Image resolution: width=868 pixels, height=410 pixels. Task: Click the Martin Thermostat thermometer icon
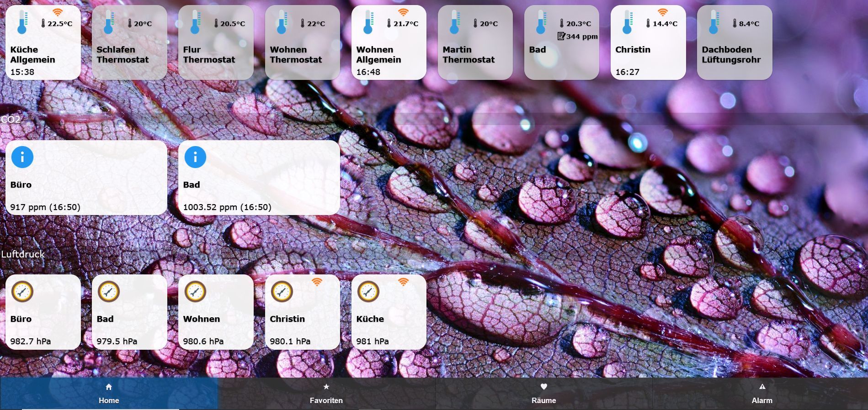(454, 22)
